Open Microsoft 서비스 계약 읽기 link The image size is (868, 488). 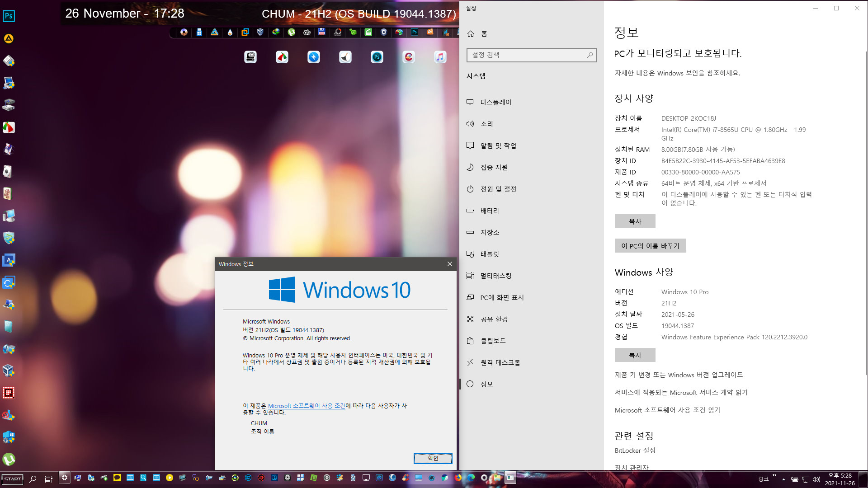pyautogui.click(x=681, y=393)
